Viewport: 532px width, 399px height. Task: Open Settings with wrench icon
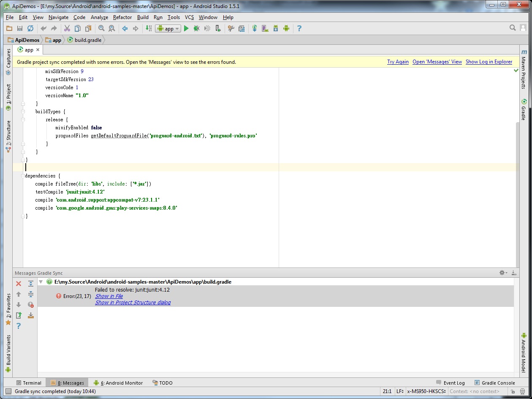click(x=231, y=28)
